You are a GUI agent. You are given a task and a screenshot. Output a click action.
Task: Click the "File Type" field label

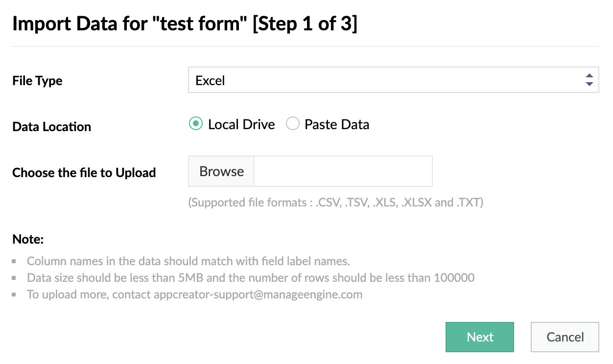click(x=37, y=81)
